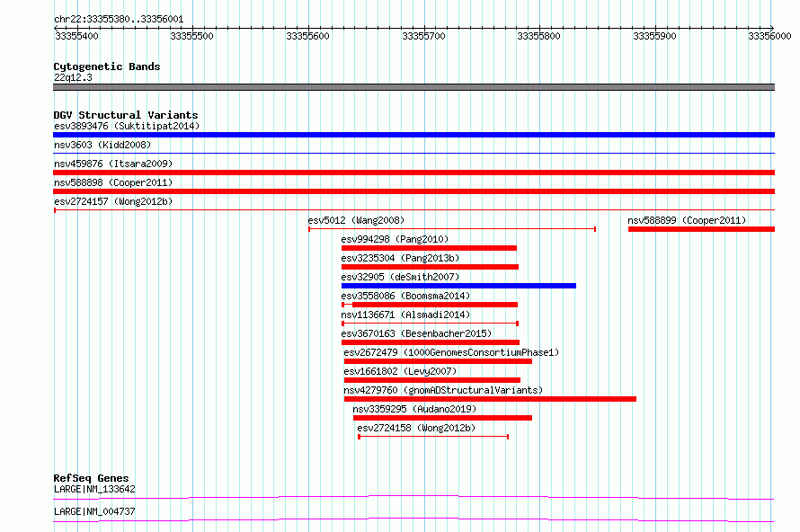Click the LARGE|NM_133642 gene label
The image size is (800, 532).
tap(94, 489)
